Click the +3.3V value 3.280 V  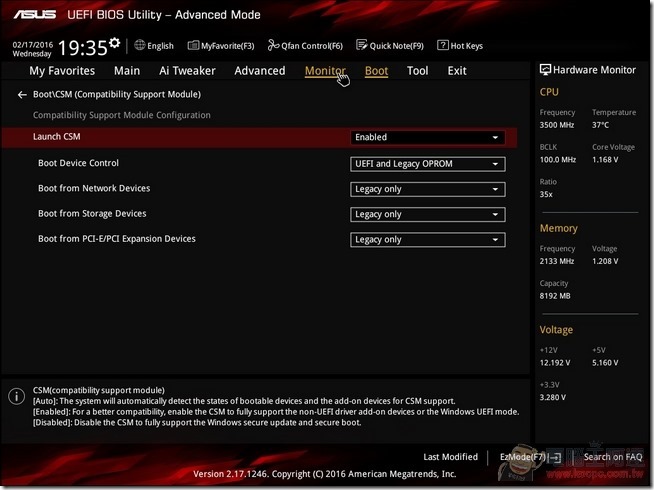point(553,397)
